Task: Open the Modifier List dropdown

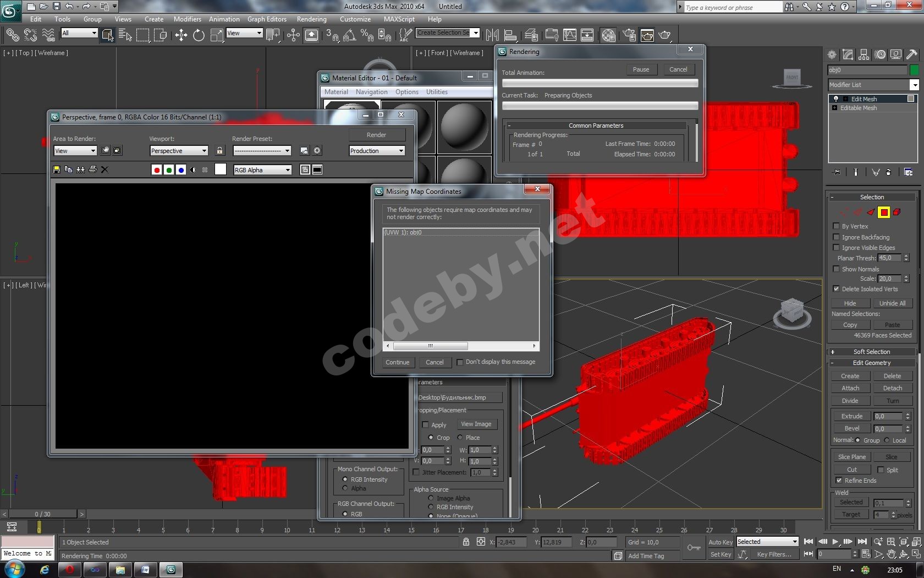Action: 873,85
